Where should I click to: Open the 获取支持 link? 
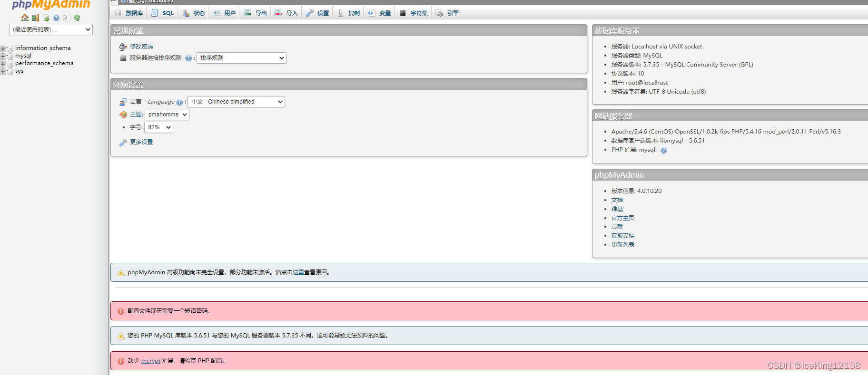(x=623, y=236)
